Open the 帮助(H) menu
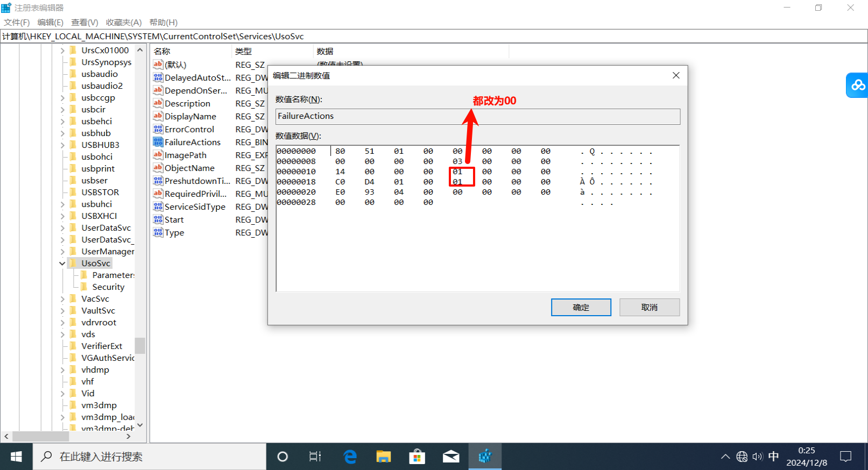This screenshot has height=470, width=868. (x=164, y=22)
